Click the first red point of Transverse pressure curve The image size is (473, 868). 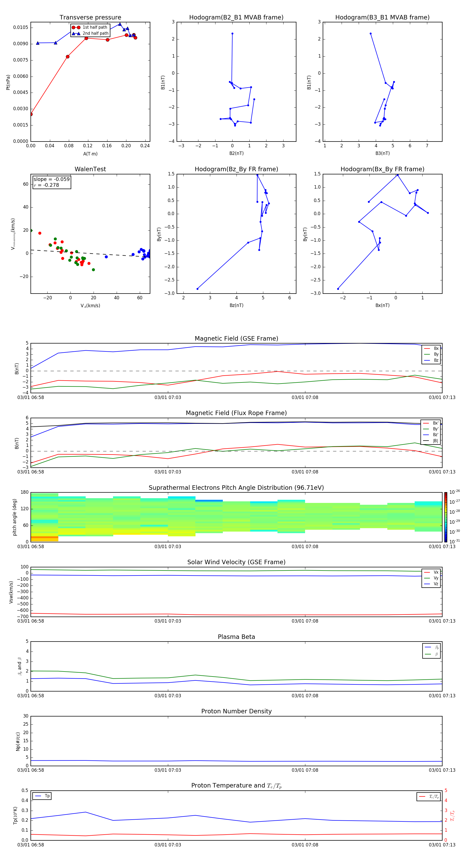31,114
